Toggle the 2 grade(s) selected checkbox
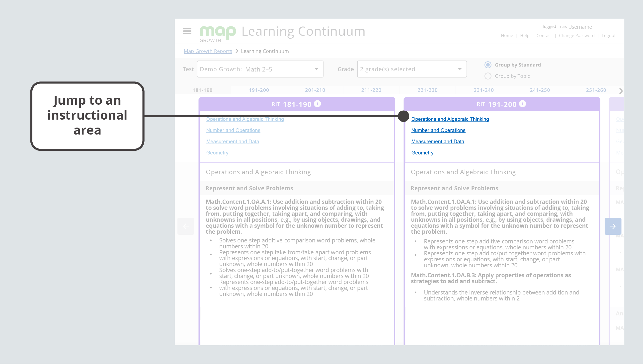This screenshot has width=643, height=364. (x=411, y=69)
